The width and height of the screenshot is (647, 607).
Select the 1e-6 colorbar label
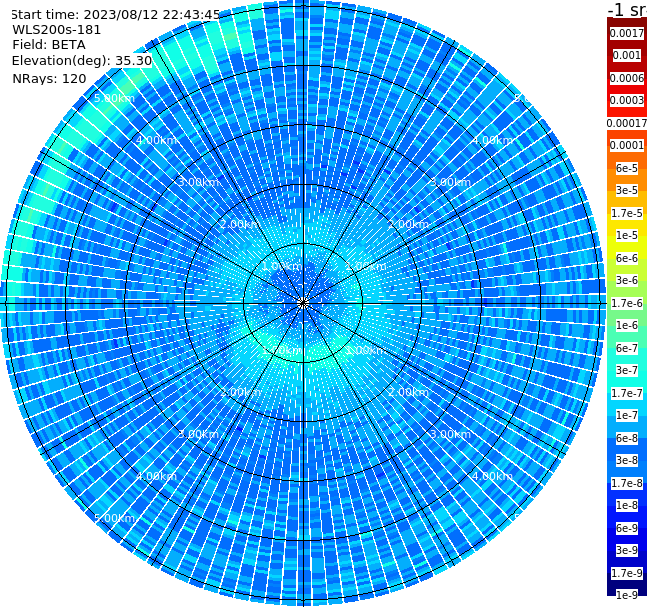point(627,325)
